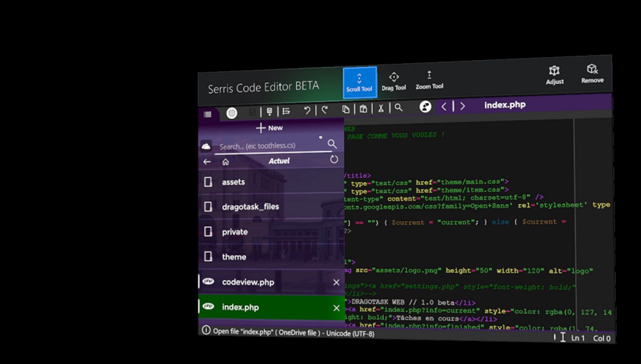Refresh the file list

pos(334,160)
